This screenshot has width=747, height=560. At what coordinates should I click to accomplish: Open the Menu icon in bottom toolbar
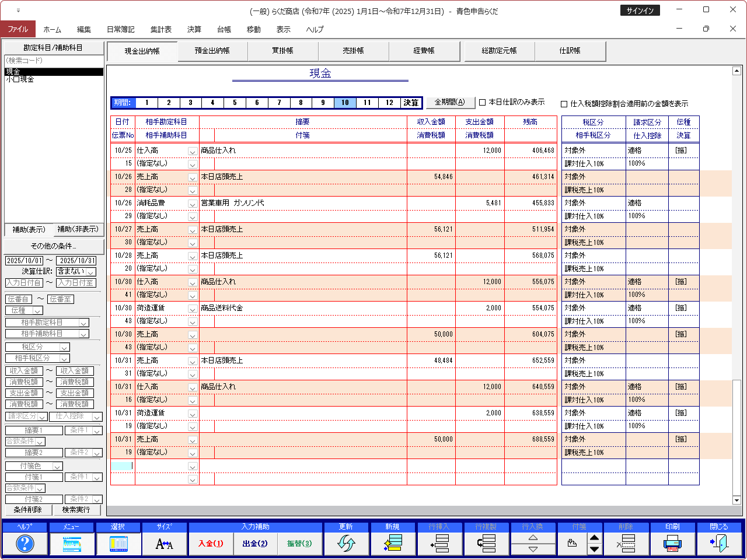coord(71,544)
